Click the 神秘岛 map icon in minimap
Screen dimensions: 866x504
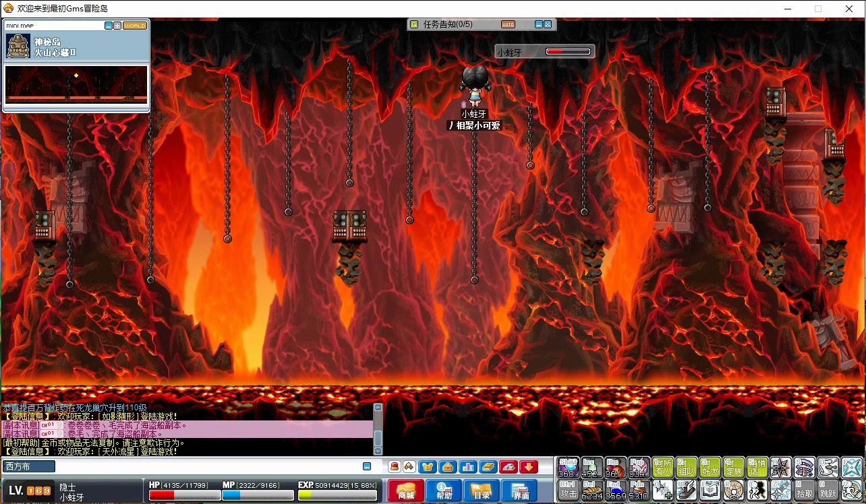pyautogui.click(x=18, y=46)
